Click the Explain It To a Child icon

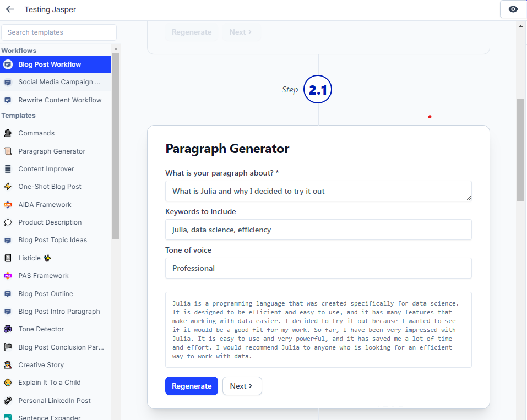pyautogui.click(x=8, y=383)
